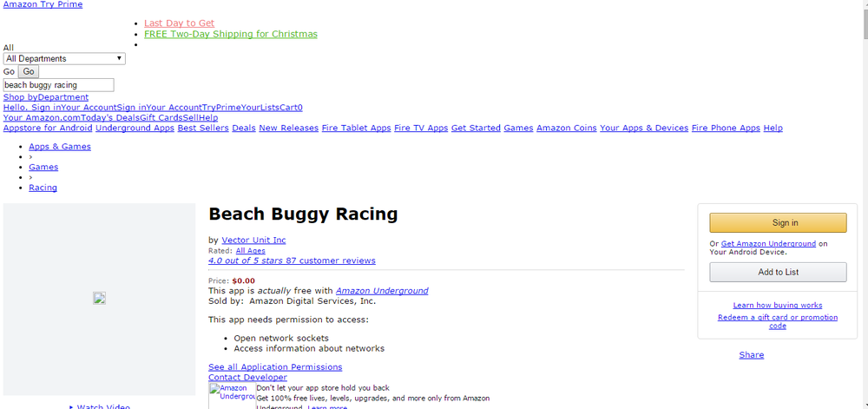This screenshot has width=868, height=409.
Task: Open the Last Day to Get link
Action: (x=180, y=23)
